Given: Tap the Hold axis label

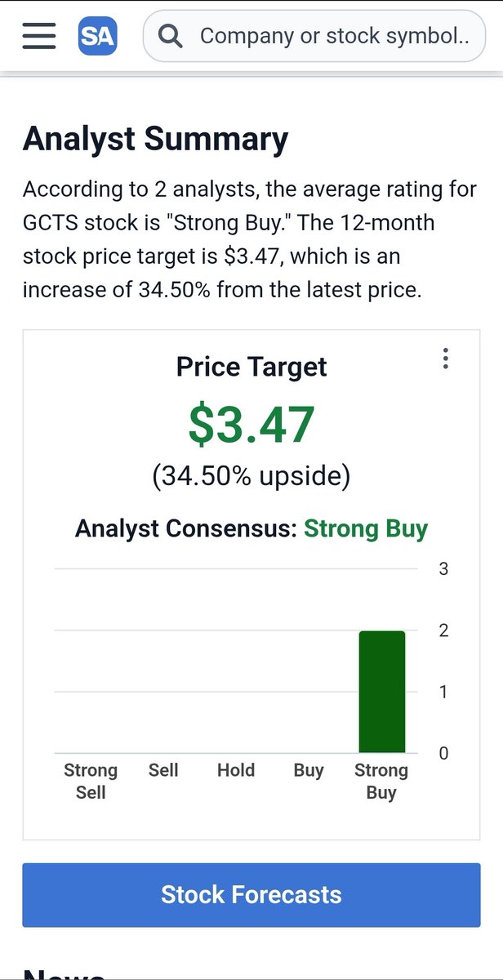Looking at the screenshot, I should [236, 770].
